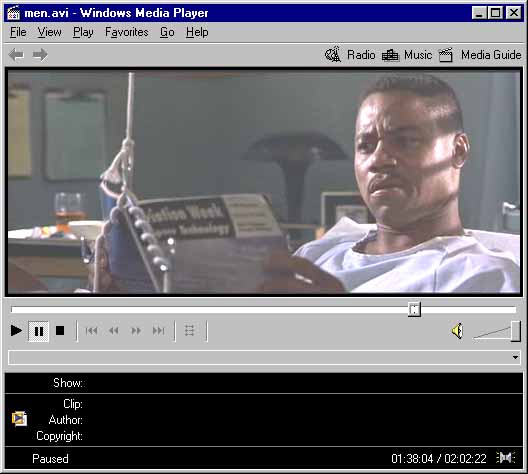Screen dimensions: 528x474
Task: Mute audio with the speaker icon
Action: tap(457, 331)
